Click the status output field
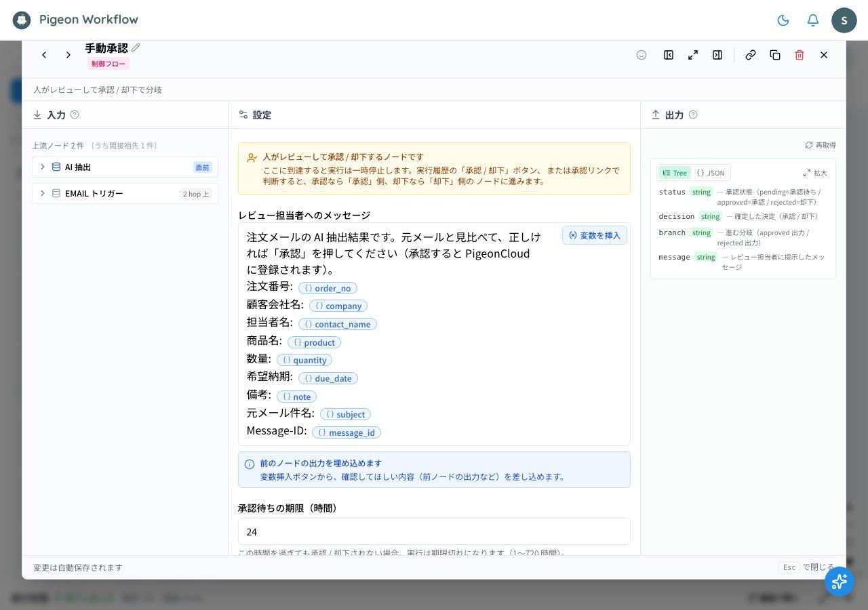868x610 pixels. tap(743, 197)
